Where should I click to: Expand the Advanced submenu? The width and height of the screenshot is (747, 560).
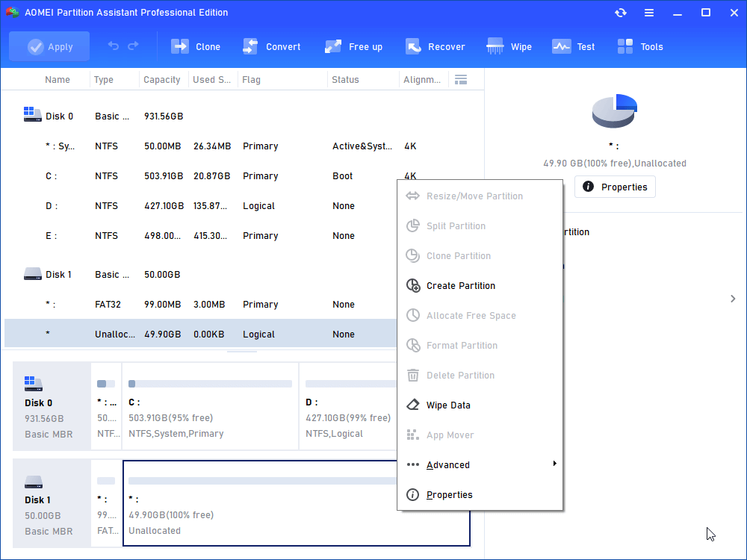coord(480,464)
